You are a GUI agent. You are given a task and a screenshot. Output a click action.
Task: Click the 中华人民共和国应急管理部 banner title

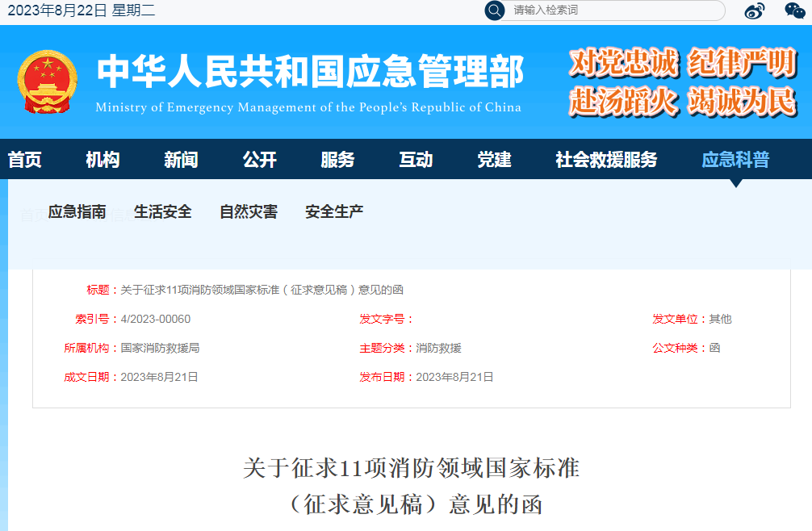click(310, 72)
